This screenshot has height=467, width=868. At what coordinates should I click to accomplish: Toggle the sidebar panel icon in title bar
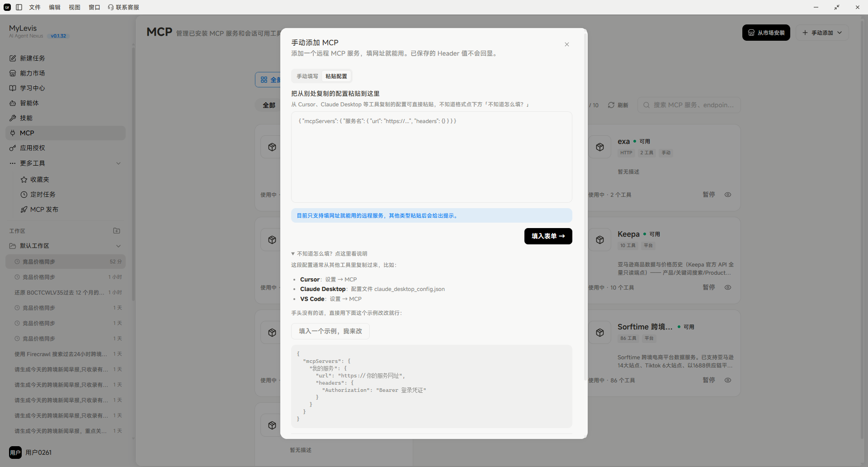(x=19, y=7)
